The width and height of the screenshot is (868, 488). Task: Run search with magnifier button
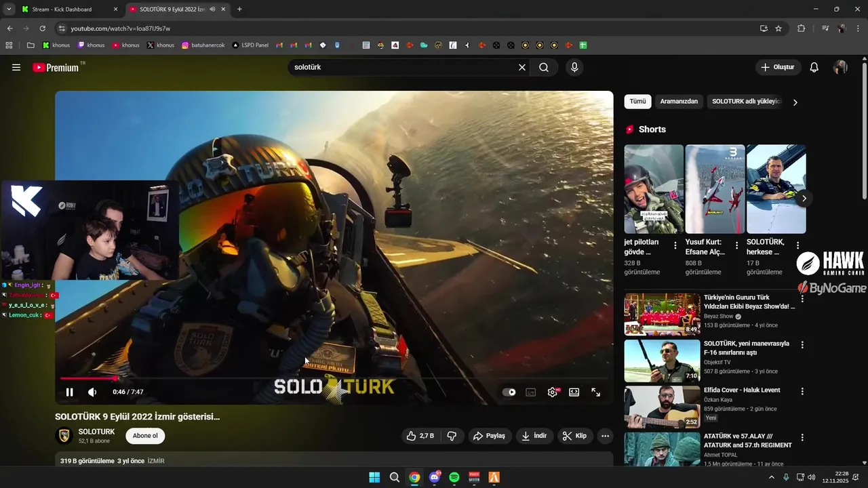point(544,67)
